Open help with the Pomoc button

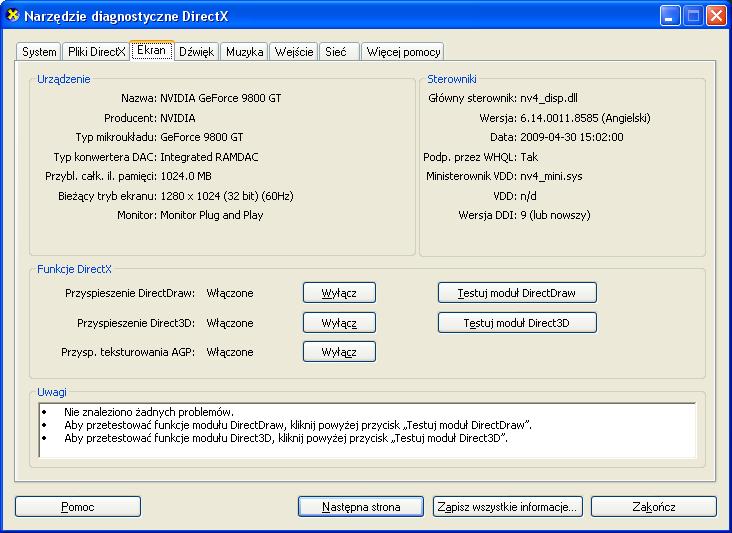pos(77,507)
